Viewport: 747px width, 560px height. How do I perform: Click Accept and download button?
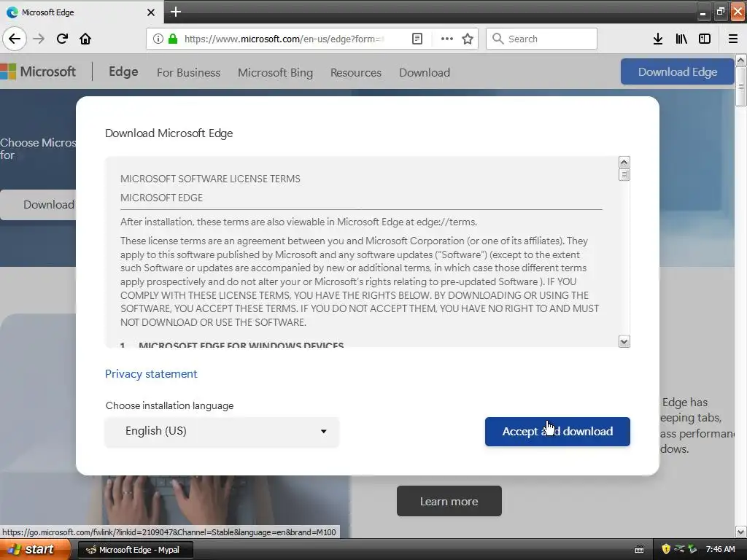(557, 432)
